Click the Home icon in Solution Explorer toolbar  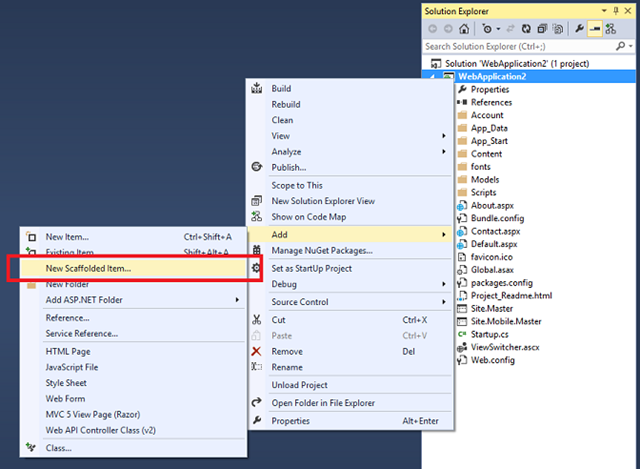pyautogui.click(x=464, y=29)
